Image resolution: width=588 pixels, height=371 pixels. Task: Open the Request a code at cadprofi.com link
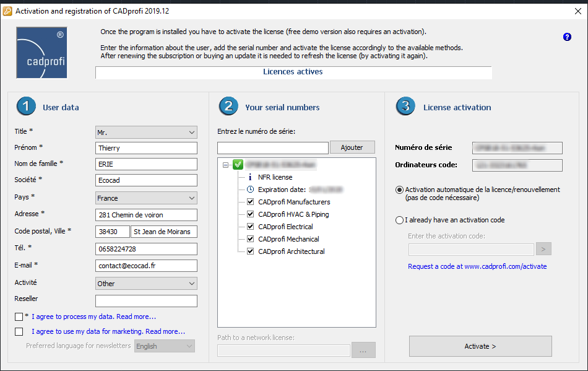(477, 266)
